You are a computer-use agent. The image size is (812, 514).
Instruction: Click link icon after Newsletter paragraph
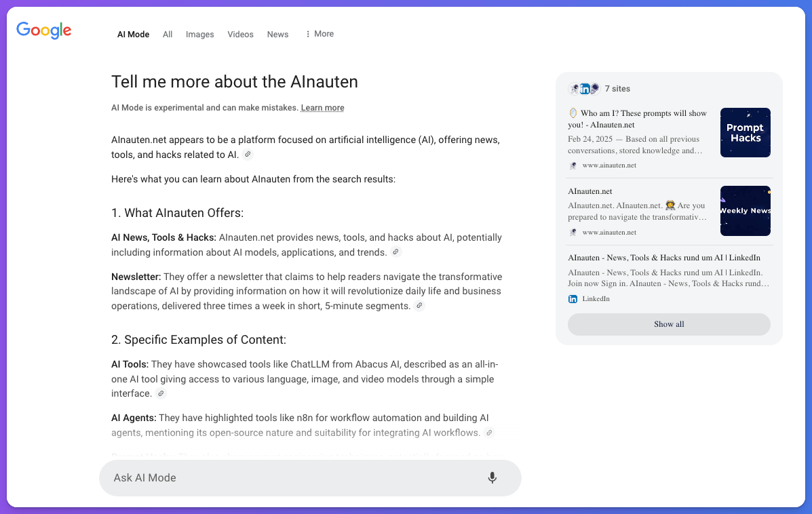(x=419, y=306)
